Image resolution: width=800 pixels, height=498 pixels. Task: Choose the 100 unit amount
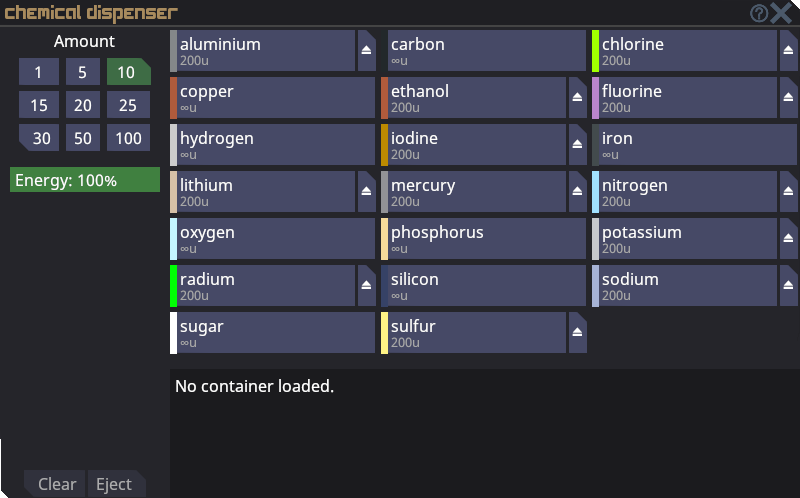[x=128, y=138]
